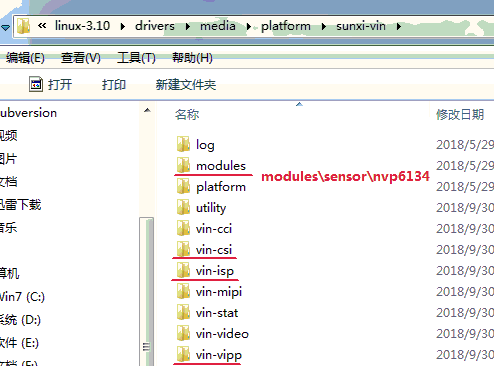Sort by 修改日期 column header

[460, 114]
